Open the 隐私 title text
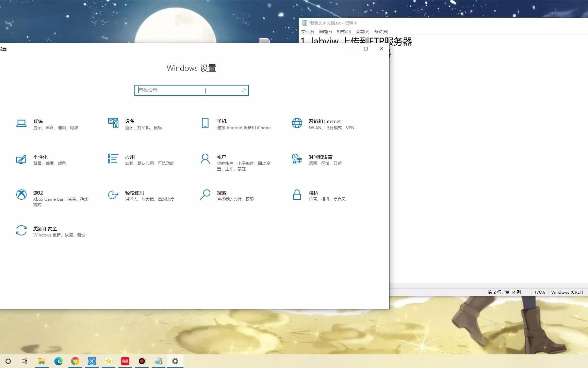 pos(313,193)
